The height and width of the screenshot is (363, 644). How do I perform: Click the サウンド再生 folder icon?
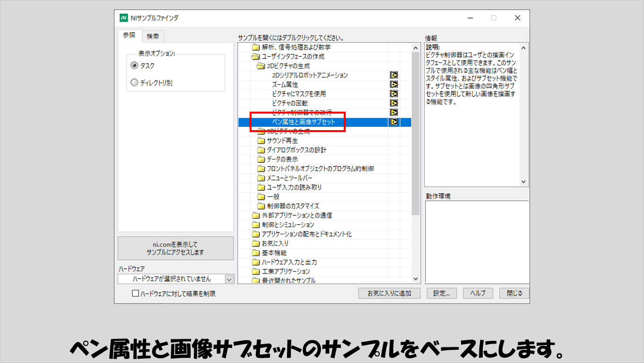[261, 141]
